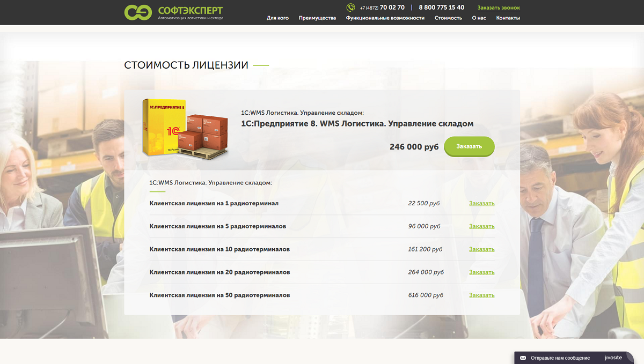Open the 'Отправьте нам сообщение' chat widget

coord(560,358)
